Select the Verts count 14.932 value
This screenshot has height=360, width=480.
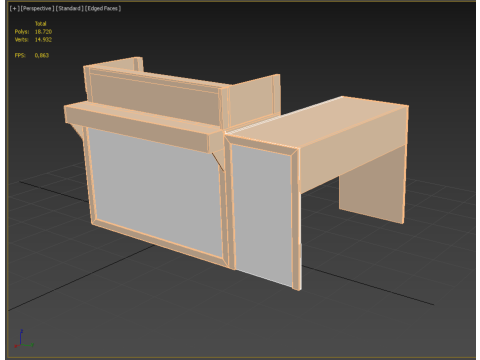[43, 40]
